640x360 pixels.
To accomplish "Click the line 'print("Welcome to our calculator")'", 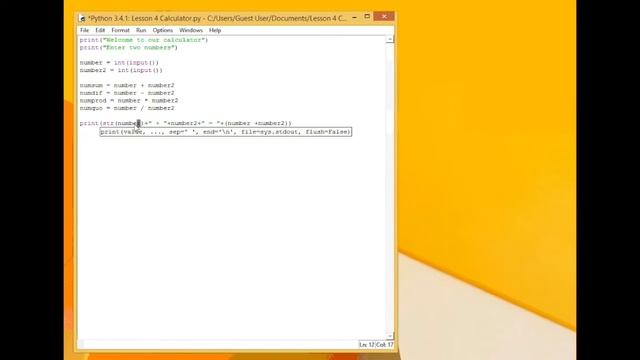I will [x=144, y=40].
